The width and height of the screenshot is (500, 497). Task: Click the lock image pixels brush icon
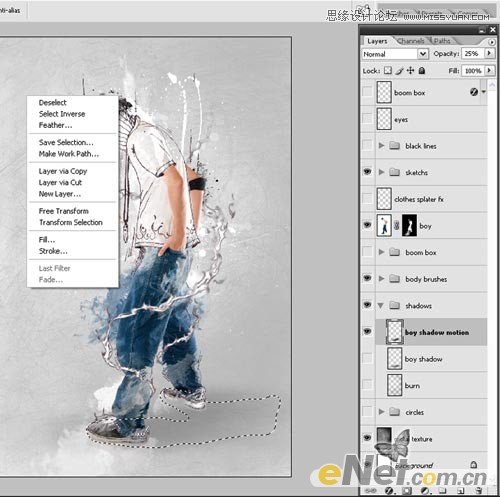(x=400, y=71)
